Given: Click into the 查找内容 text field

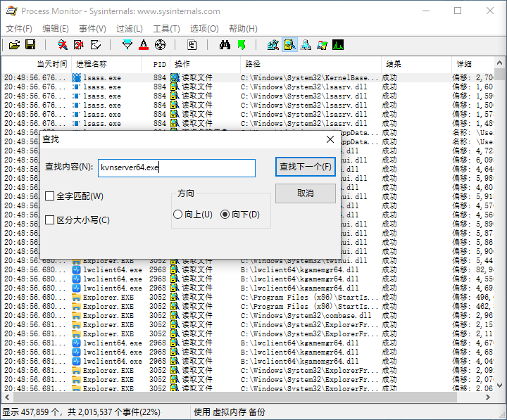Looking at the screenshot, I should point(177,167).
